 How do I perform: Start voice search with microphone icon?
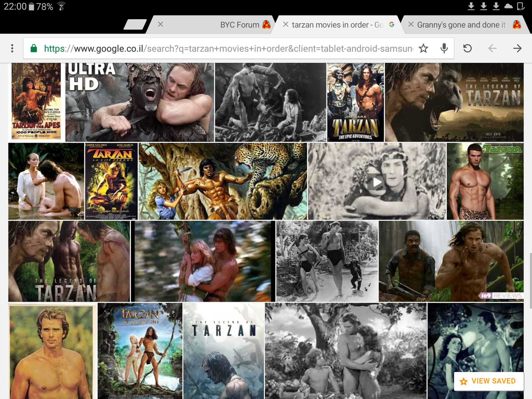coord(444,48)
